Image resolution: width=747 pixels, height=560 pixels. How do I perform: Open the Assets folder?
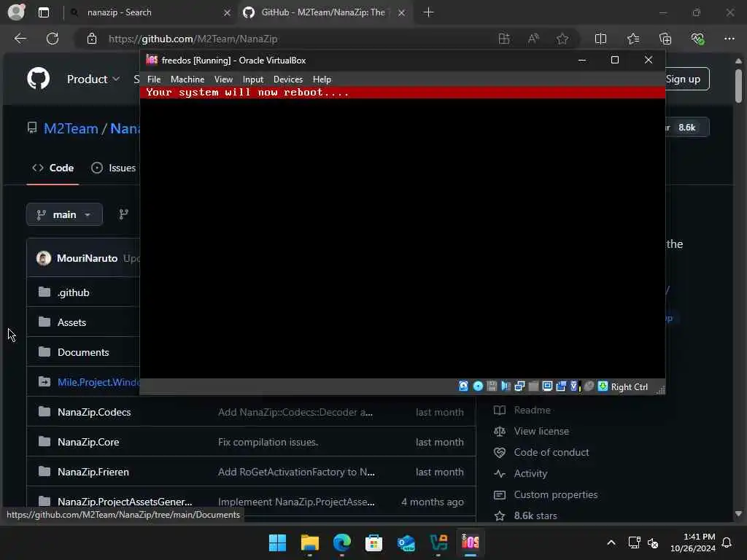coord(71,323)
